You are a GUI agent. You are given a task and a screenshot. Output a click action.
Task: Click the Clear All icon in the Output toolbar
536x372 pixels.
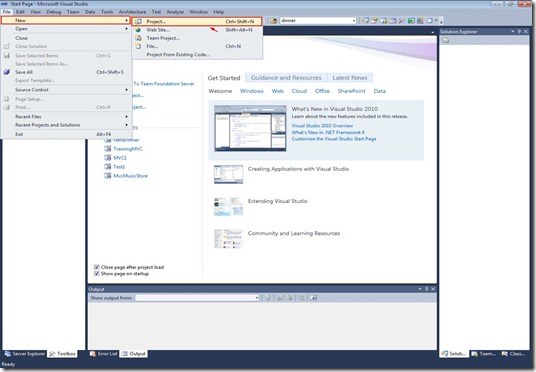click(x=302, y=298)
